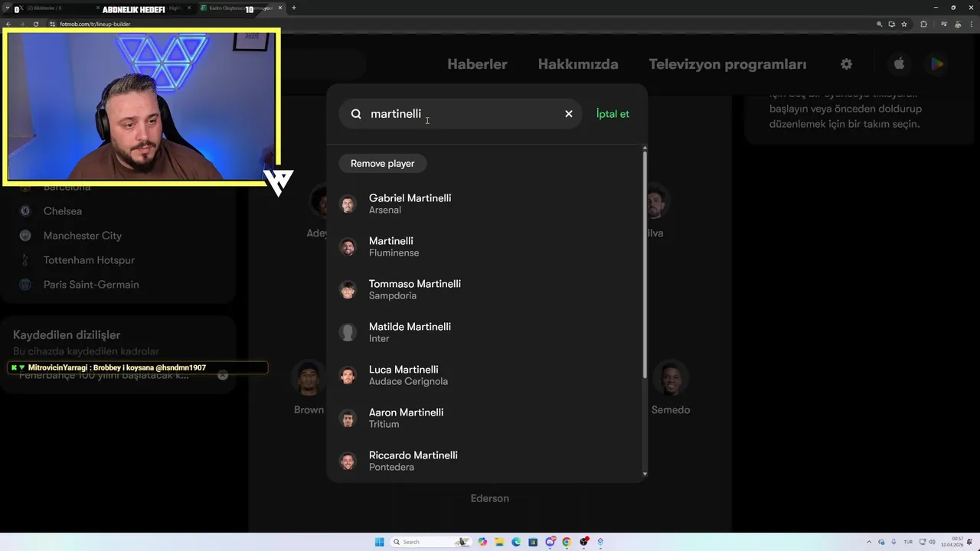Focus the player search input field

(x=462, y=113)
